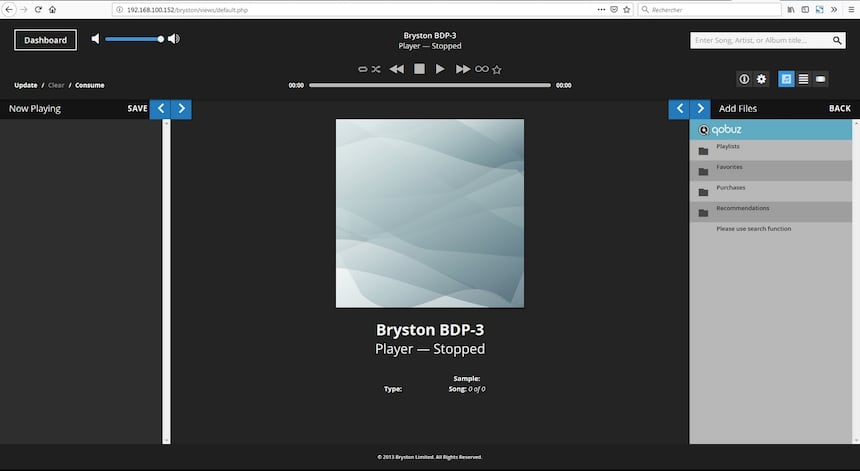
Task: Open the page actions ellipsis menu
Action: tap(601, 9)
